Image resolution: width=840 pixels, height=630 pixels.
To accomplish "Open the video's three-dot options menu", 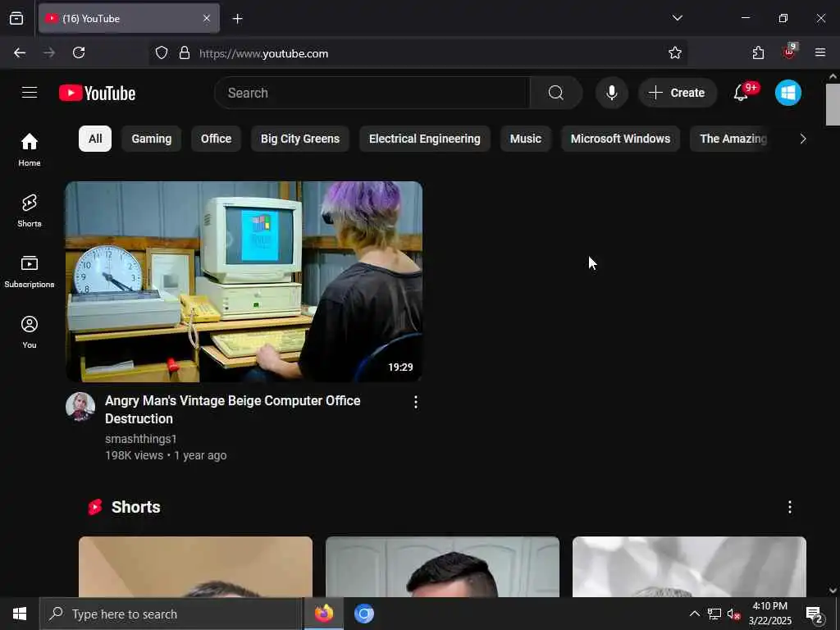I will click(x=416, y=402).
